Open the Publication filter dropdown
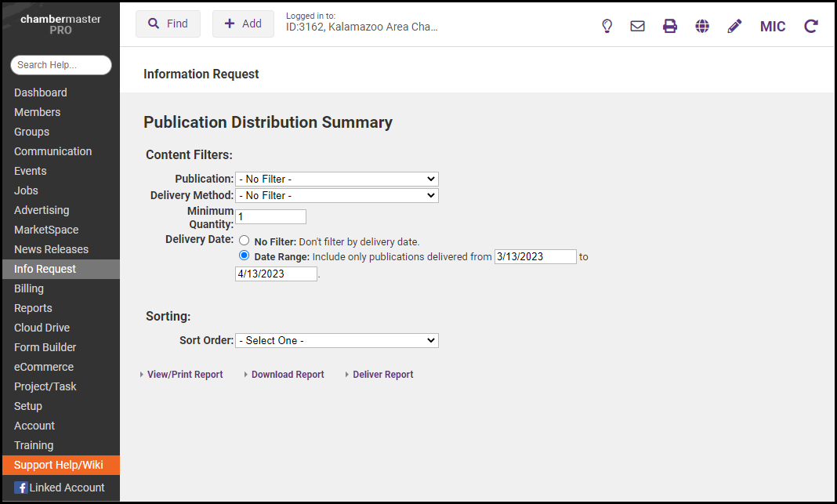The height and width of the screenshot is (504, 837). point(336,179)
